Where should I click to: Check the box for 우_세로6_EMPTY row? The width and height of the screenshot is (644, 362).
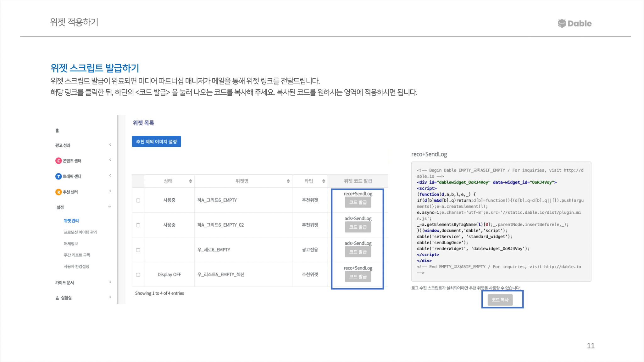[x=138, y=250]
